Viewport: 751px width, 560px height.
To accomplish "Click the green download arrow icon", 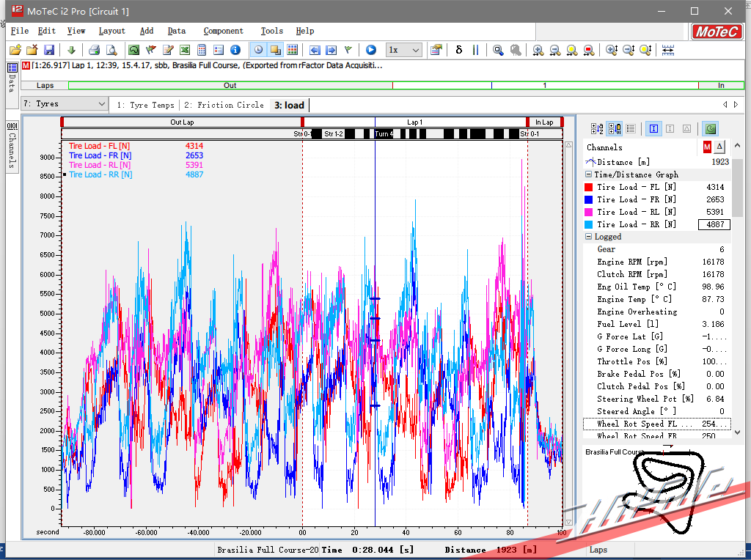I will 71,50.
